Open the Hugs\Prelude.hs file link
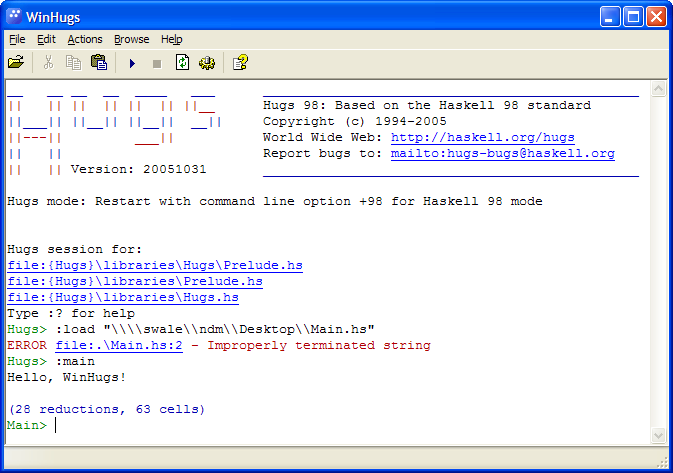 pos(154,266)
